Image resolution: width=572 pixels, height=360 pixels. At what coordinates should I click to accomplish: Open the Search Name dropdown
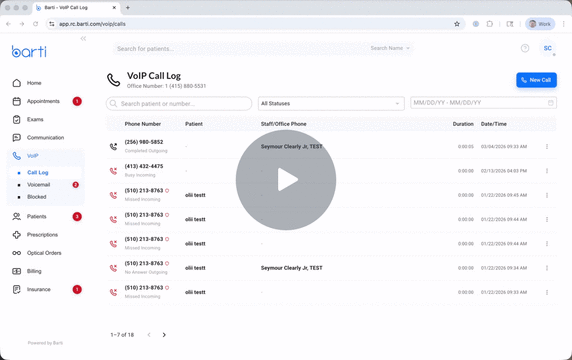click(390, 48)
